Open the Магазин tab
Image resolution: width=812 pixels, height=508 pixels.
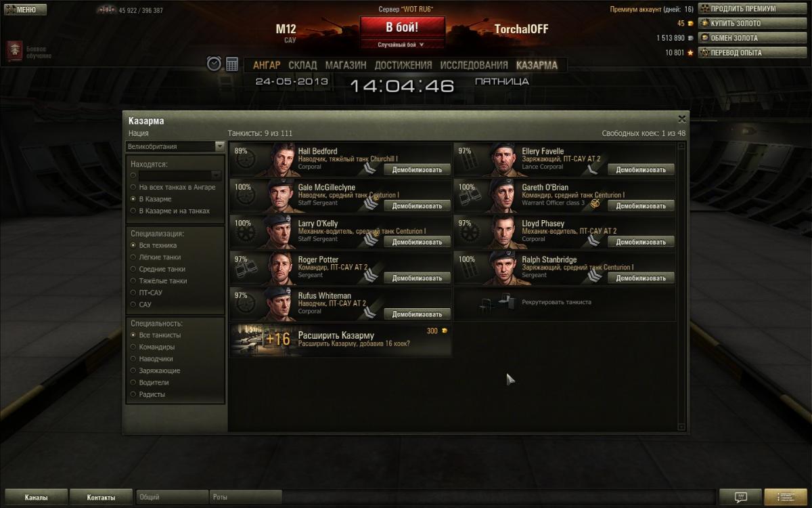346,65
